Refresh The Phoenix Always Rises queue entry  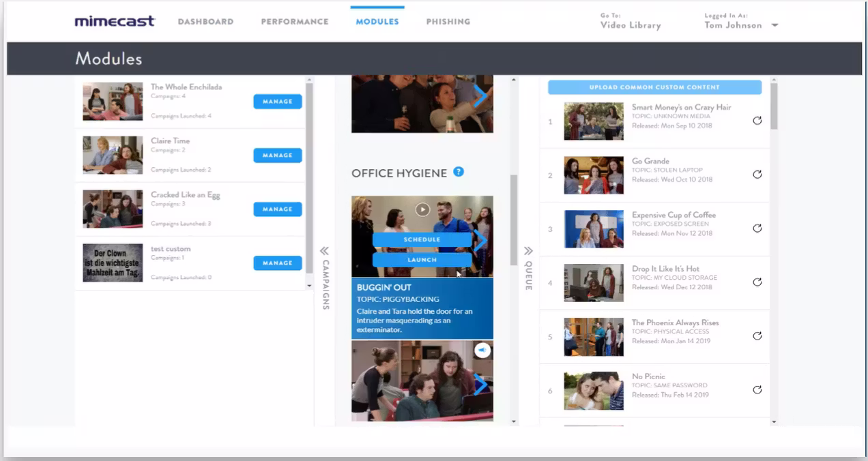point(757,336)
